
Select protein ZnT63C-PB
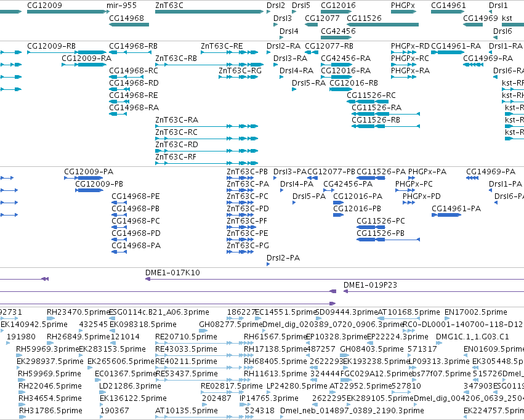(x=240, y=178)
